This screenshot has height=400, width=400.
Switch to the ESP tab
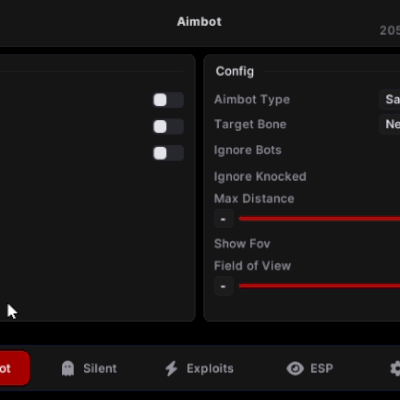[x=310, y=369]
